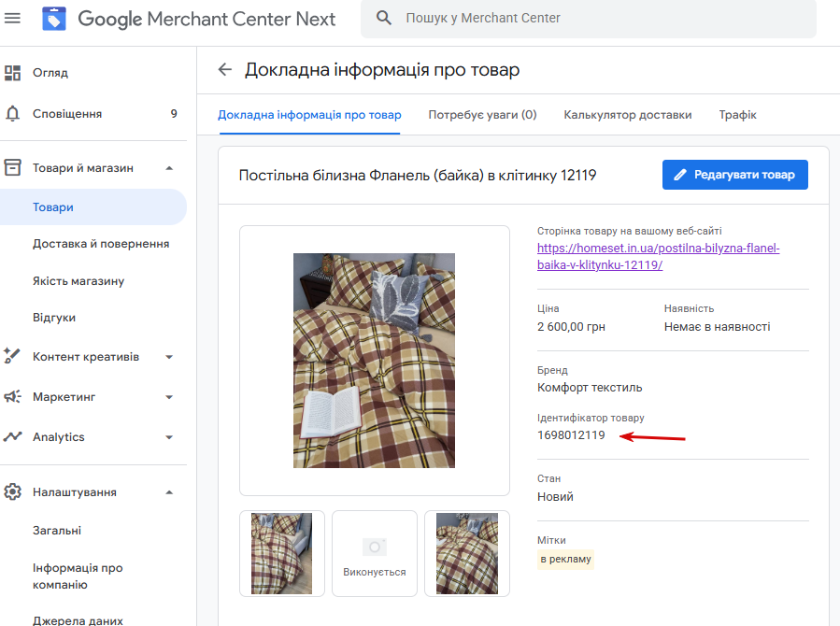Click the Маркетинг megaphone icon
Screen dimensions: 840x626
click(x=13, y=397)
